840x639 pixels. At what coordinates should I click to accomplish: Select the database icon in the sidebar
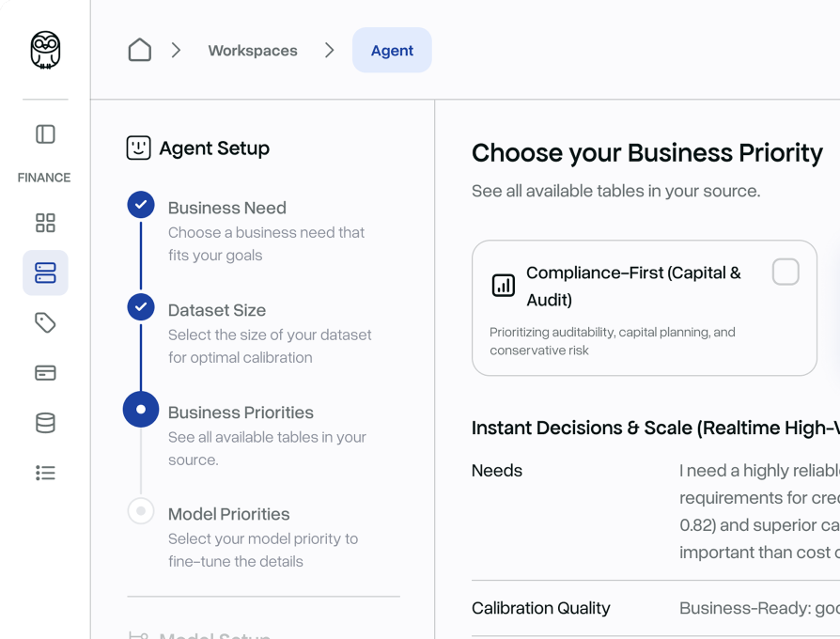(44, 421)
